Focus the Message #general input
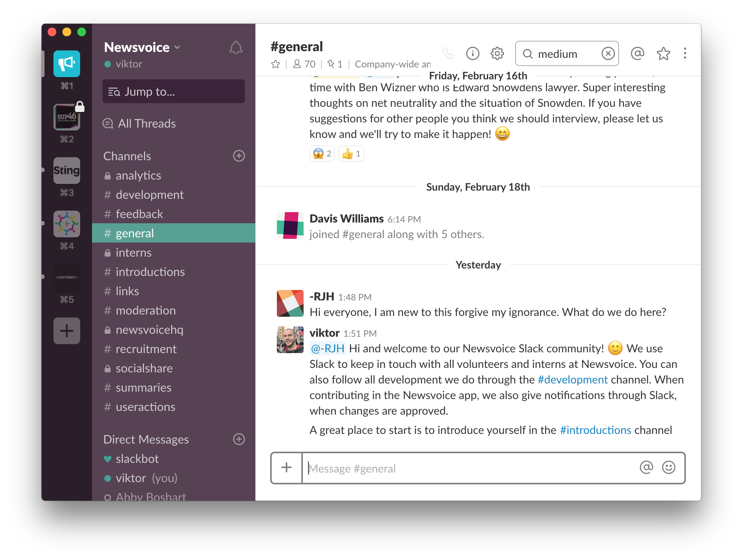The image size is (743, 560). pyautogui.click(x=469, y=468)
